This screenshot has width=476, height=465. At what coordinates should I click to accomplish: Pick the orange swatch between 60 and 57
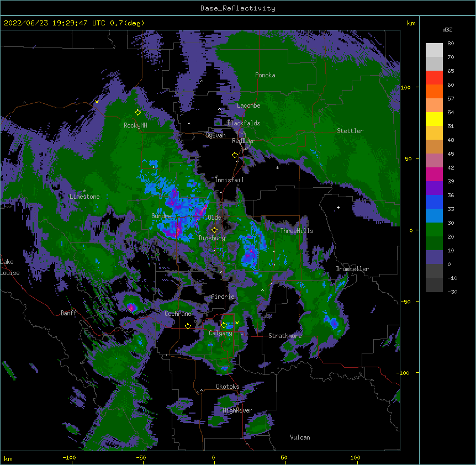click(x=434, y=91)
